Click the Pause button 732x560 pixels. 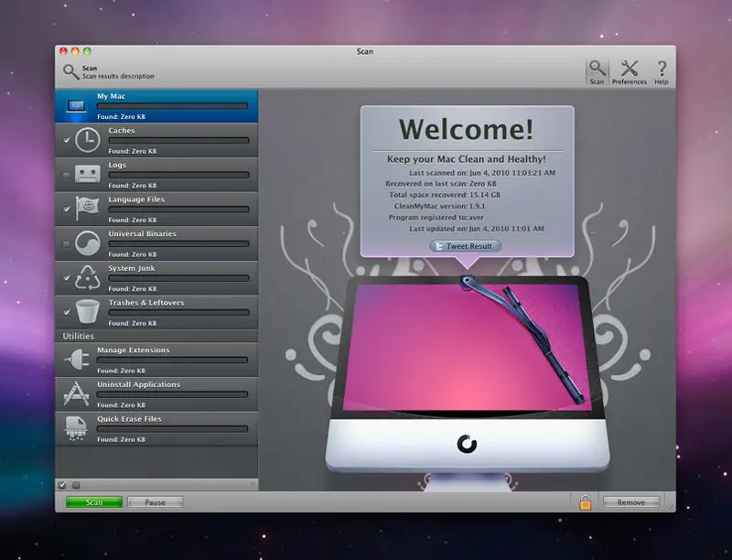click(155, 502)
